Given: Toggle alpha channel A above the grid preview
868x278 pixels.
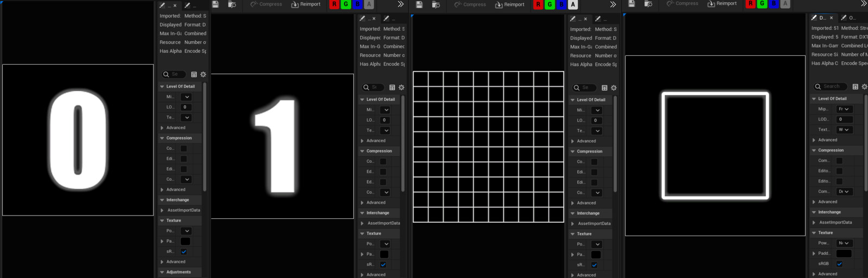Looking at the screenshot, I should (x=573, y=4).
